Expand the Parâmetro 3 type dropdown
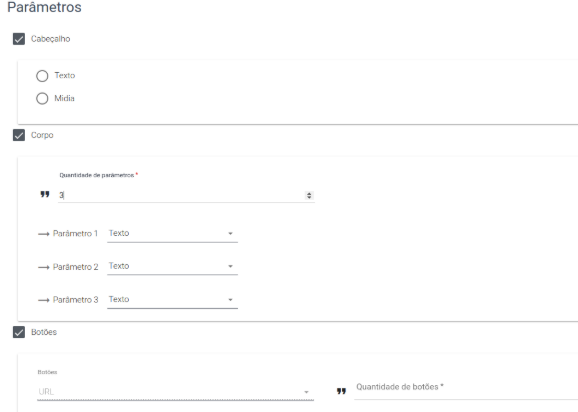Viewport: 578px width, 412px height. tap(172, 300)
